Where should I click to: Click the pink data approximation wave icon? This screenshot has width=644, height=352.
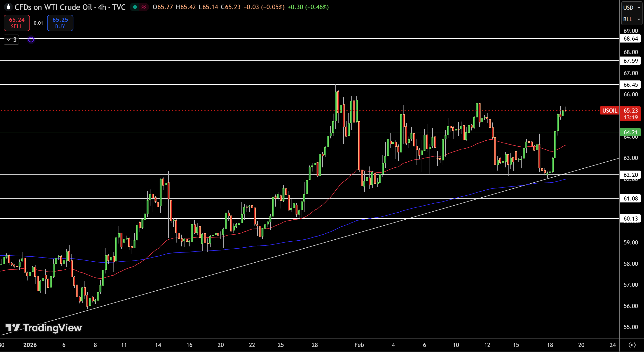click(144, 7)
